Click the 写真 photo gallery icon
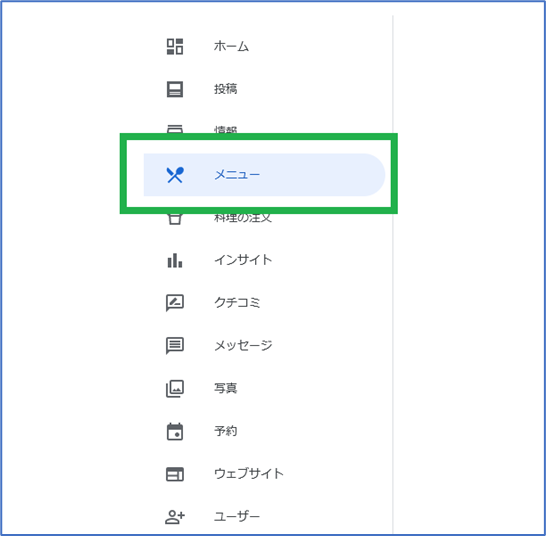Screen dimensions: 546x536 coord(175,389)
